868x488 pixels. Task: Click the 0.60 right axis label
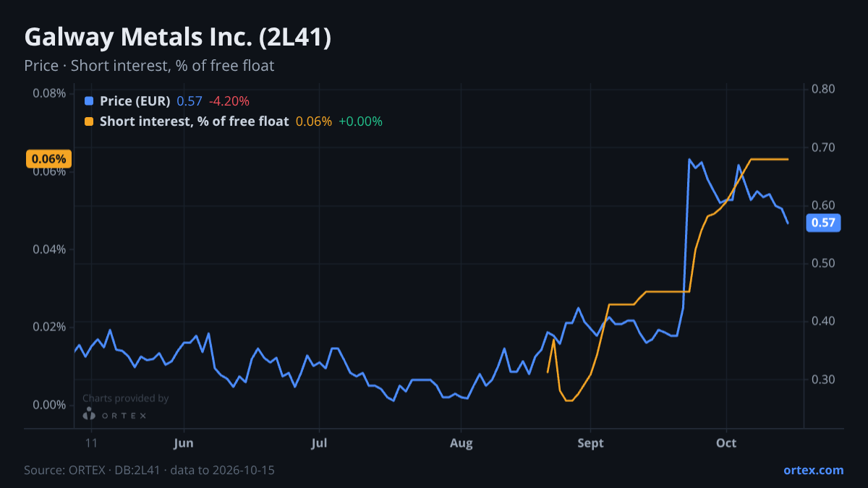[823, 205]
